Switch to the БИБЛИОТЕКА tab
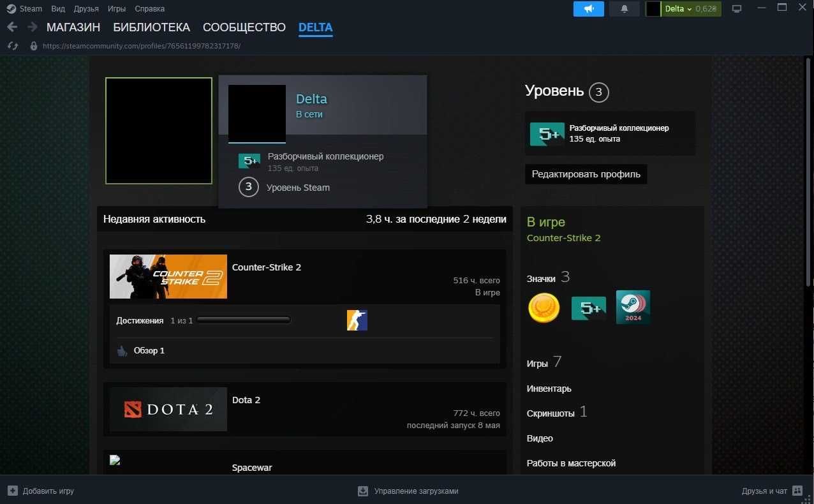Viewport: 814px width, 504px height. tap(152, 27)
